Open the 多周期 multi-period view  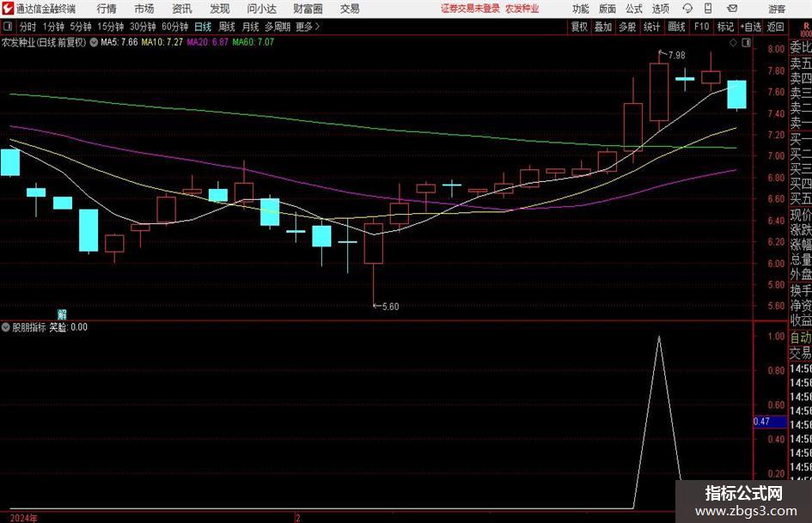[x=278, y=27]
